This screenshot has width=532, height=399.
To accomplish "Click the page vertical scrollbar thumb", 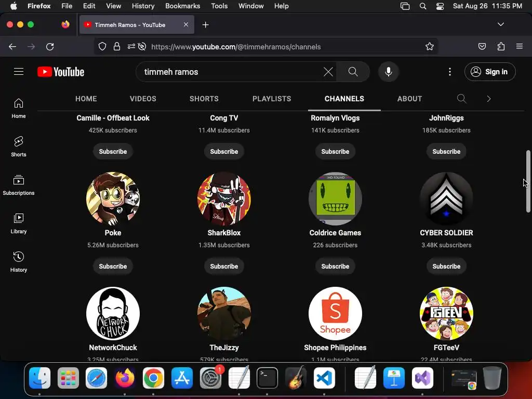I will click(528, 181).
